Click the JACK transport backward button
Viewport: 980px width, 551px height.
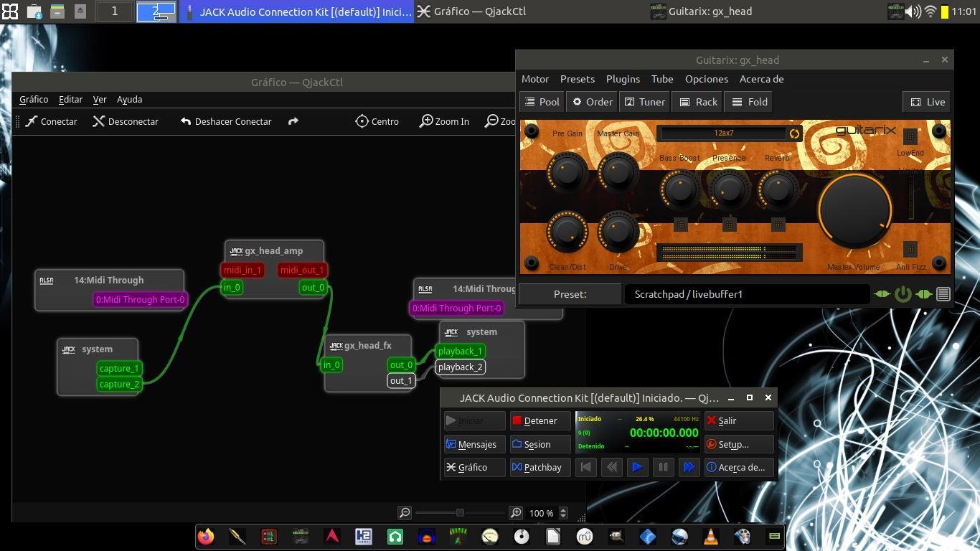tap(612, 467)
